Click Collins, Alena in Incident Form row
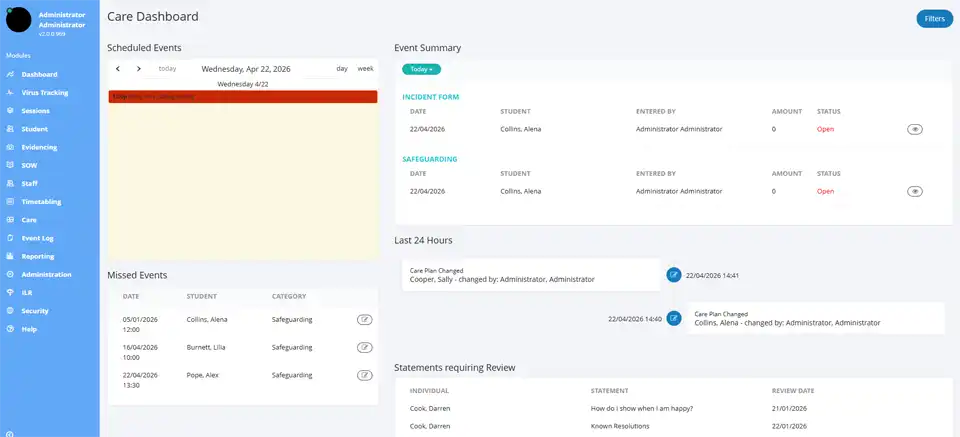960x437 pixels. (x=520, y=129)
